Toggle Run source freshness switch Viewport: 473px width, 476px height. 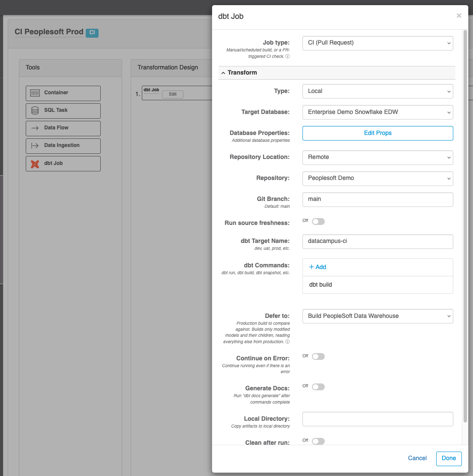[x=318, y=222]
